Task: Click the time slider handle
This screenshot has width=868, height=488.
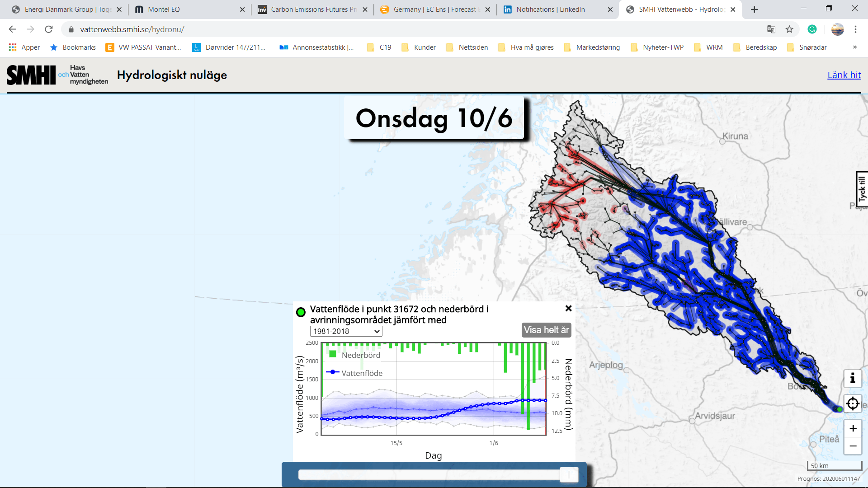Action: point(569,474)
